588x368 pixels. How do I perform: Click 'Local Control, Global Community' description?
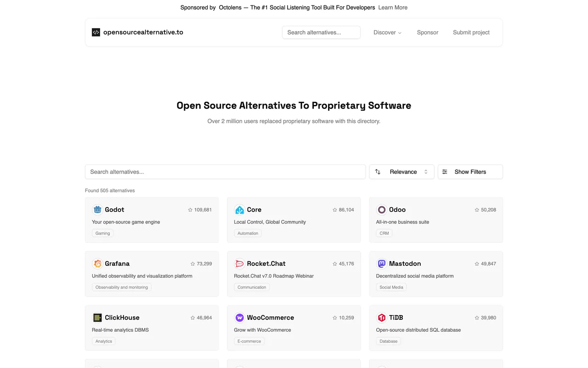pyautogui.click(x=270, y=222)
